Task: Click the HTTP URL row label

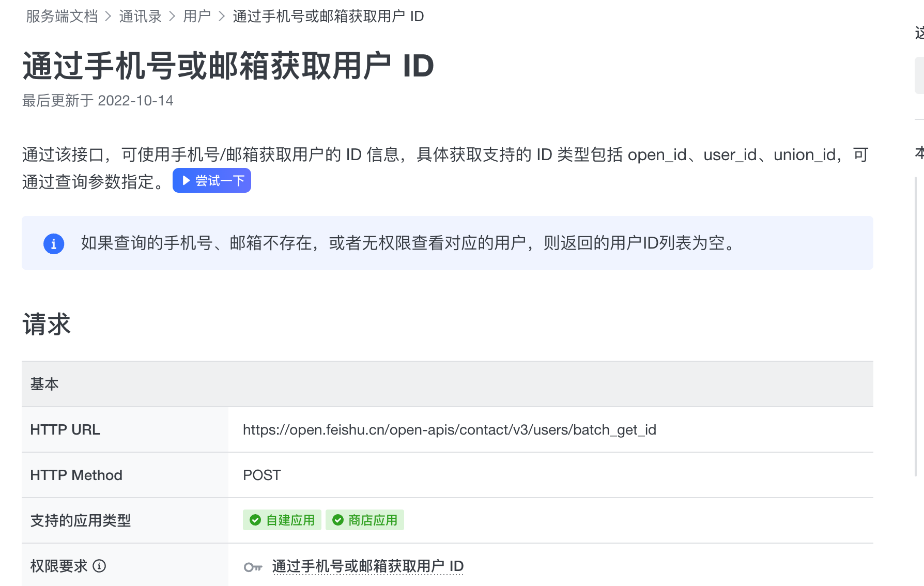Action: 65,429
